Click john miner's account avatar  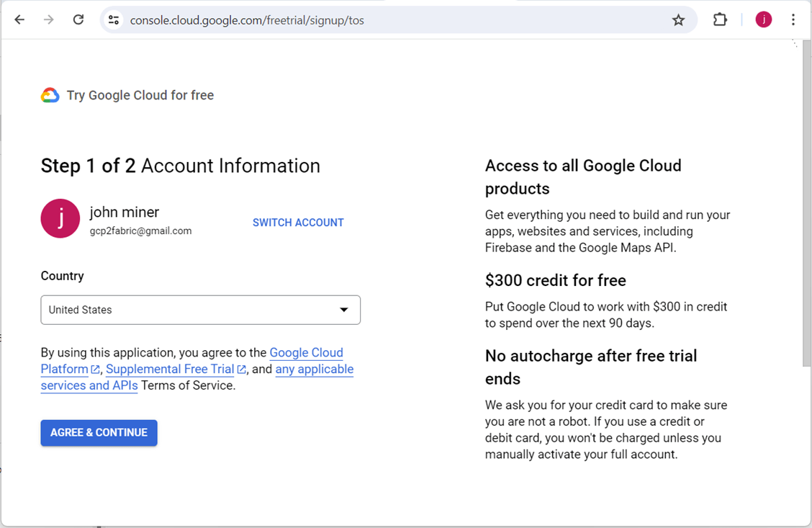pos(60,218)
